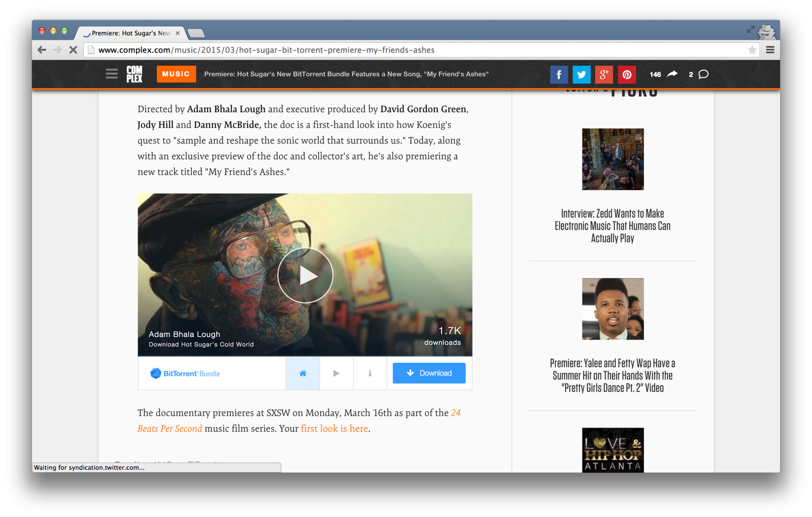Click the browser address bar URL

[x=265, y=49]
